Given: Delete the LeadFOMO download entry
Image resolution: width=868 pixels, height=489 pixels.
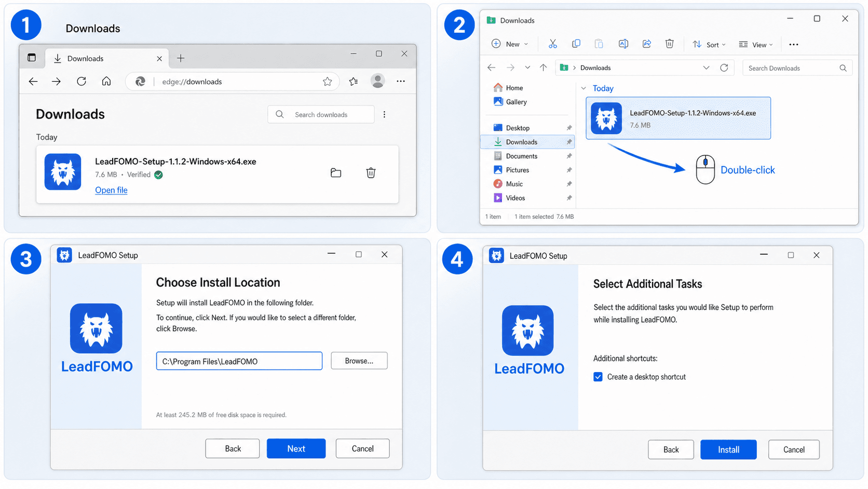Looking at the screenshot, I should click(x=371, y=173).
